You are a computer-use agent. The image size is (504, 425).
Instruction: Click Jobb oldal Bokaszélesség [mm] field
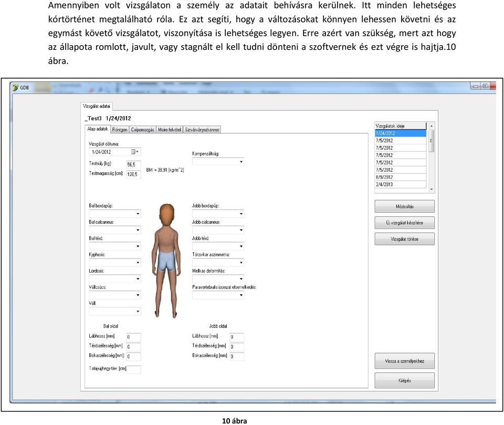pos(237,357)
